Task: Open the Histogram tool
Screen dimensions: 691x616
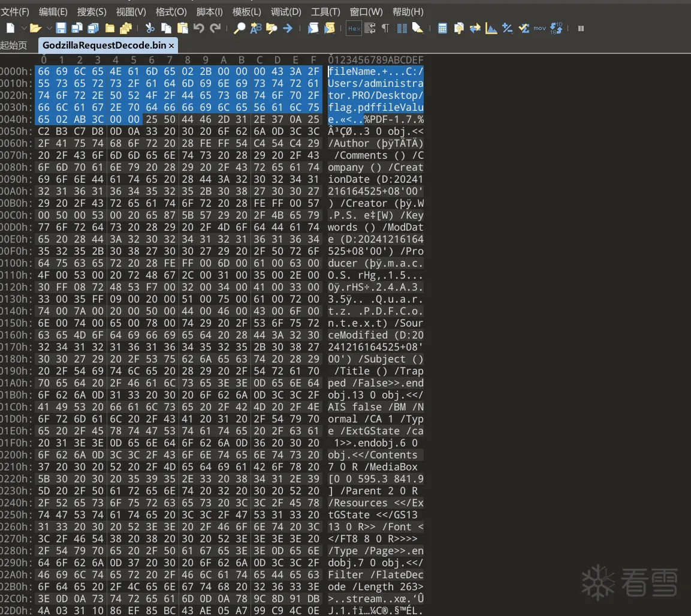Action: 491,28
